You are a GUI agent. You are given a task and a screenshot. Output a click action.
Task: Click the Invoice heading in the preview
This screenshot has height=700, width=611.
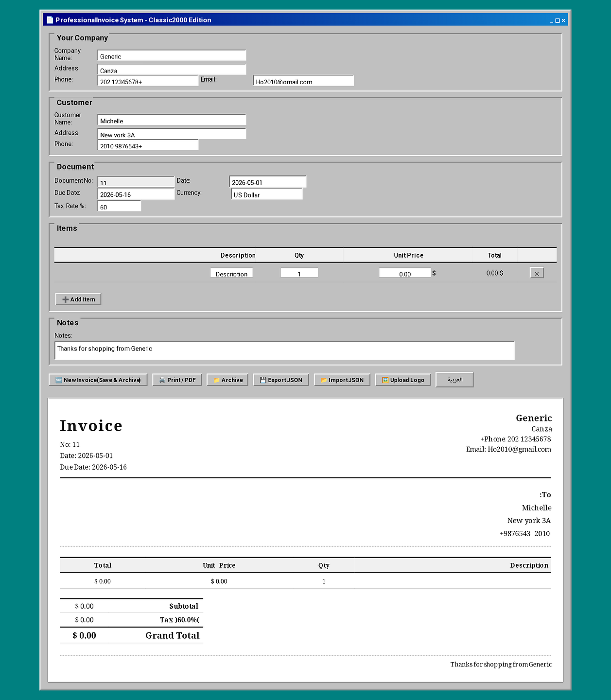point(91,426)
